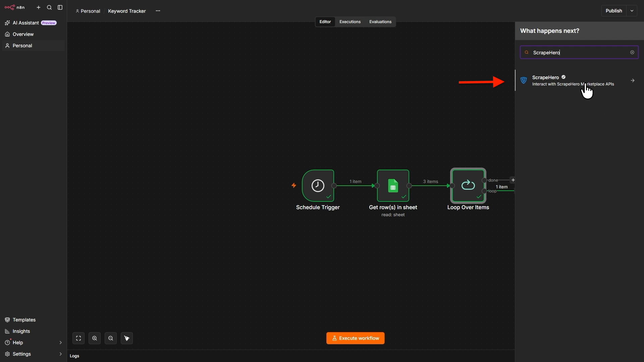The height and width of the screenshot is (362, 644).
Task: Select Schedule Trigger node
Action: 318,186
